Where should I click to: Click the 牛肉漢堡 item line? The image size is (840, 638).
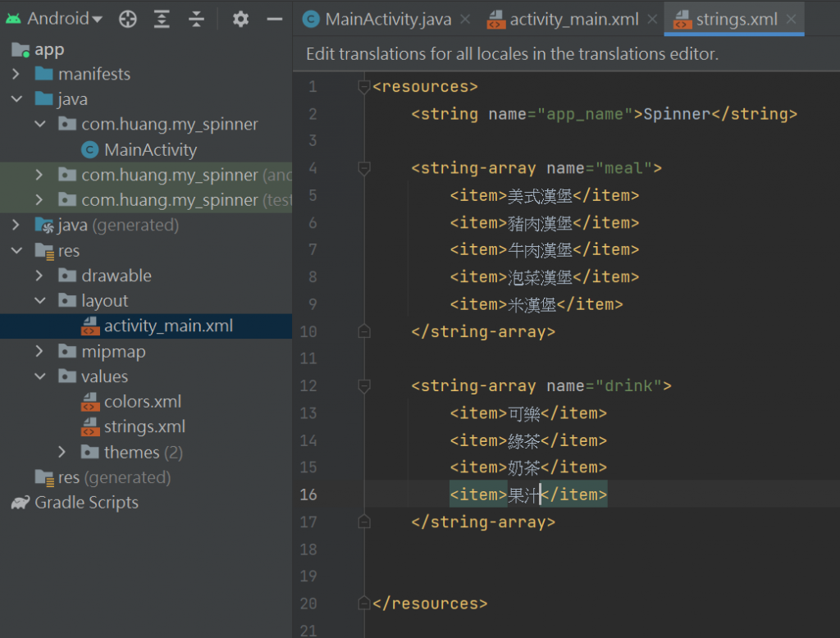pyautogui.click(x=545, y=249)
